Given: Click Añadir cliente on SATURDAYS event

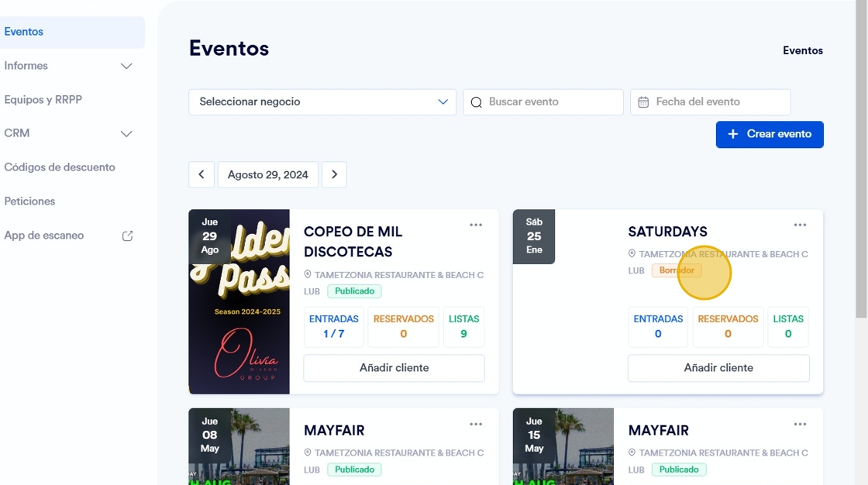Looking at the screenshot, I should [x=718, y=368].
